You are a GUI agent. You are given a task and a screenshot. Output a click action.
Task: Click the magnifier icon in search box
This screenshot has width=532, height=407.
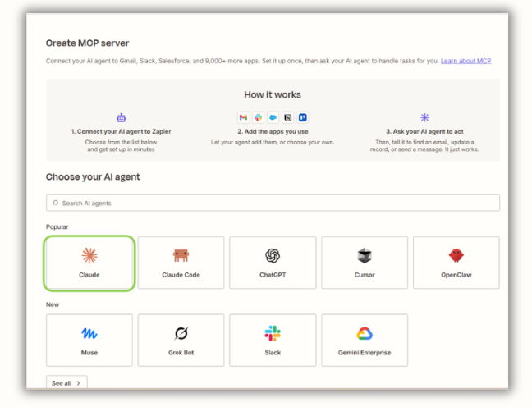[55, 203]
